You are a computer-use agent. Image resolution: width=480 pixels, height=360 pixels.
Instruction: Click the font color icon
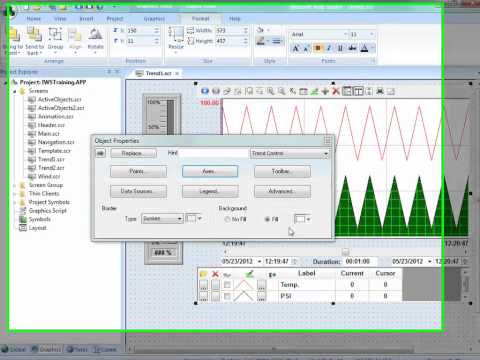point(364,49)
